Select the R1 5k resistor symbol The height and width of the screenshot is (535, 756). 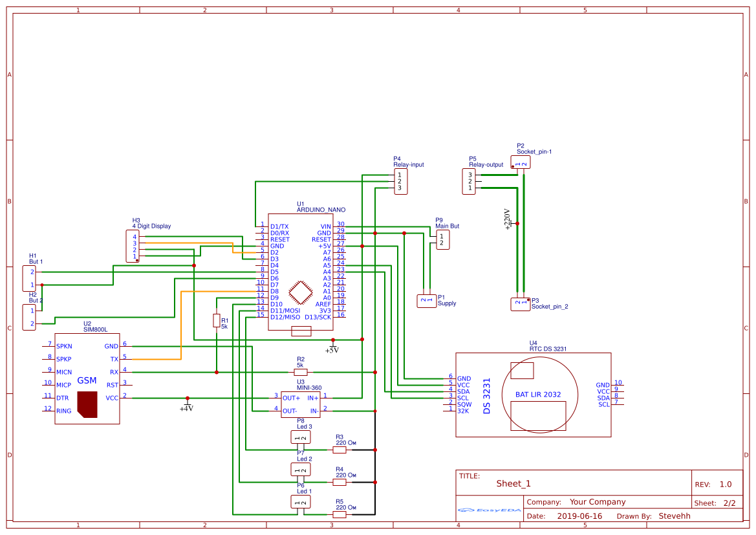click(217, 320)
